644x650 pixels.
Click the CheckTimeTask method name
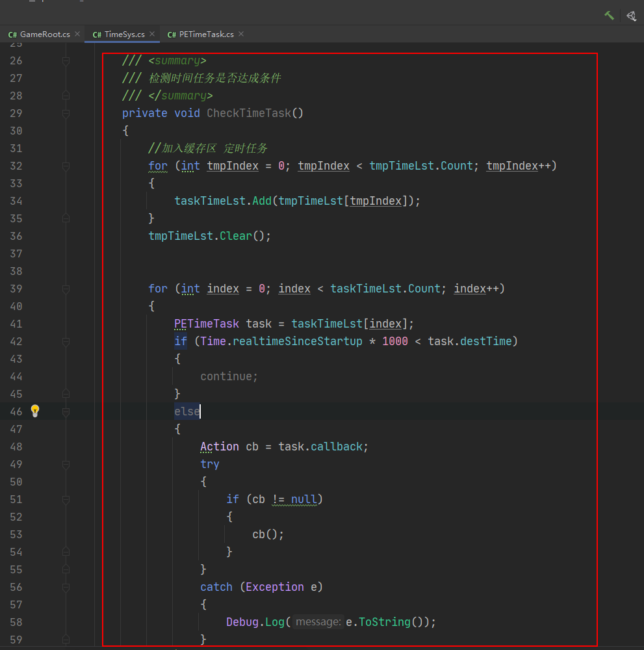pyautogui.click(x=249, y=113)
